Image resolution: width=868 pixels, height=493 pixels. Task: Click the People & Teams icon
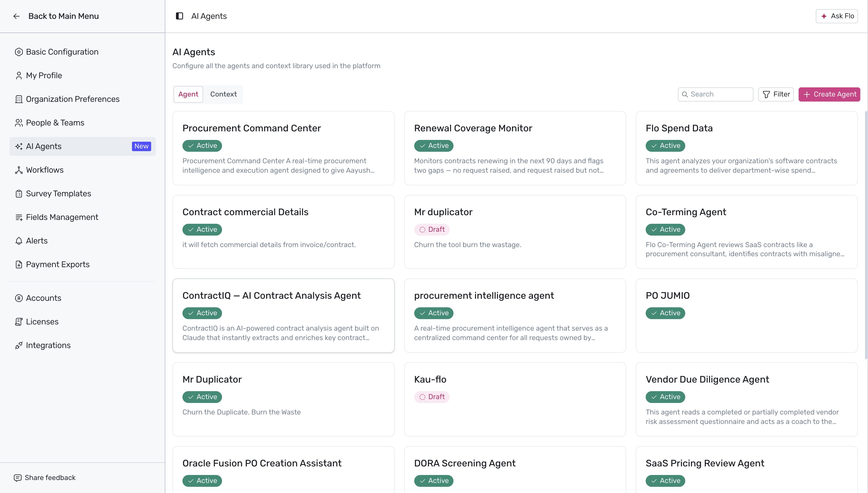[x=19, y=123]
